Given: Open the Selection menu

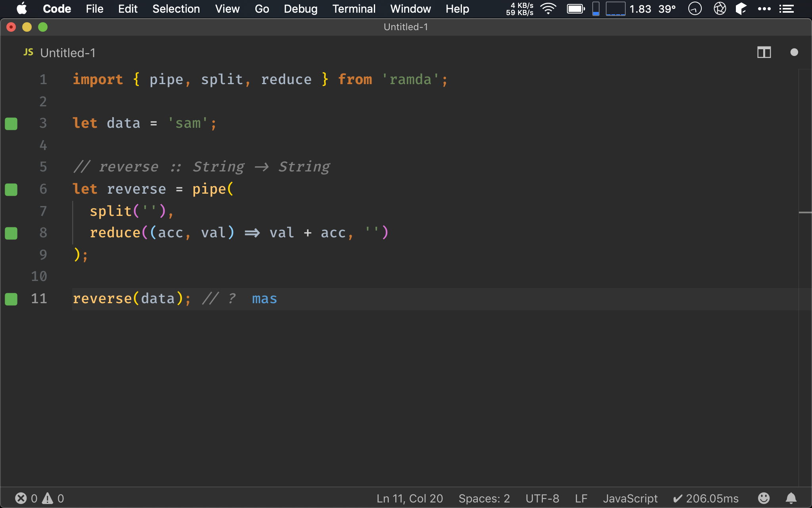Looking at the screenshot, I should tap(176, 9).
